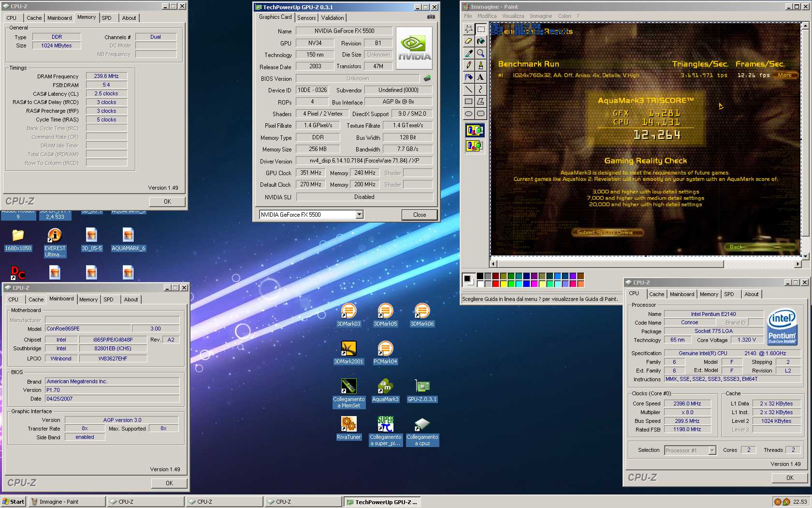Click OK in the processor CPU-Z window

pos(790,478)
